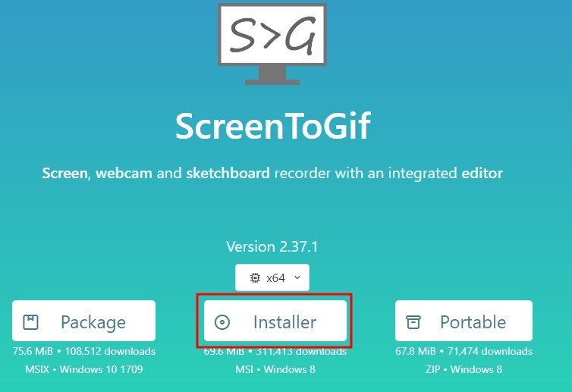Click the '67.8 MiB • 71,474 downloads' text
This screenshot has width=572, height=392.
[x=464, y=351]
